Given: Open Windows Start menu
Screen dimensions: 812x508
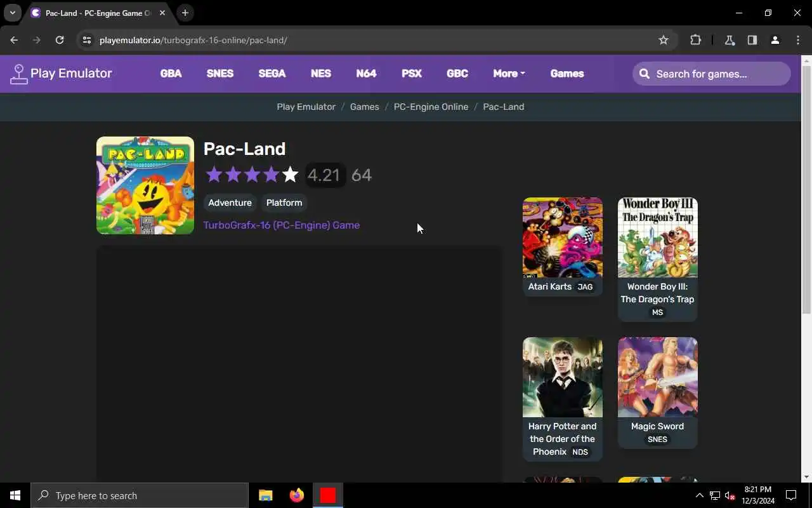Looking at the screenshot, I should 15,495.
